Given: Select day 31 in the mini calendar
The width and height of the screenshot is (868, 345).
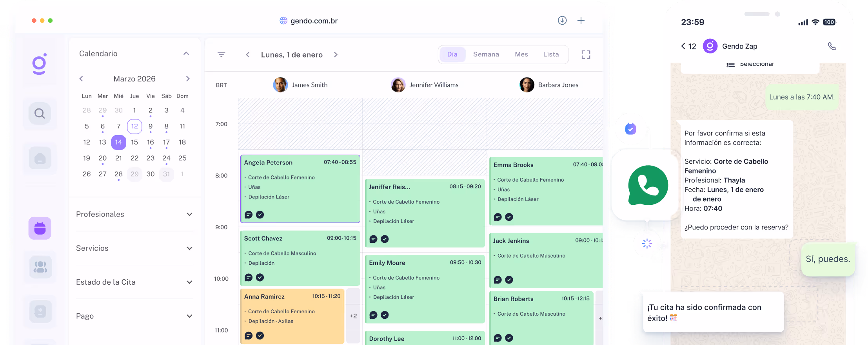Looking at the screenshot, I should [166, 174].
